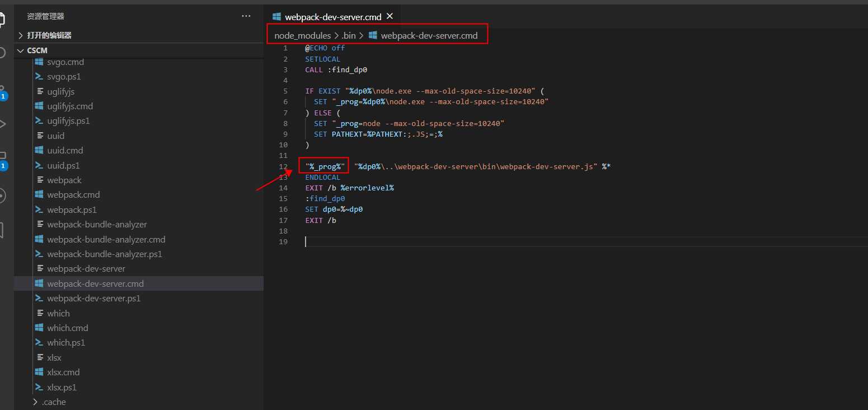The height and width of the screenshot is (410, 868).
Task: Open uglifyjs.ps1 file
Action: click(x=68, y=120)
